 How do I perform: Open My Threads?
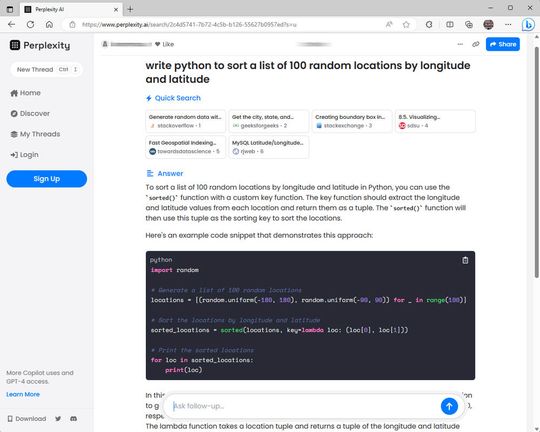pos(35,134)
